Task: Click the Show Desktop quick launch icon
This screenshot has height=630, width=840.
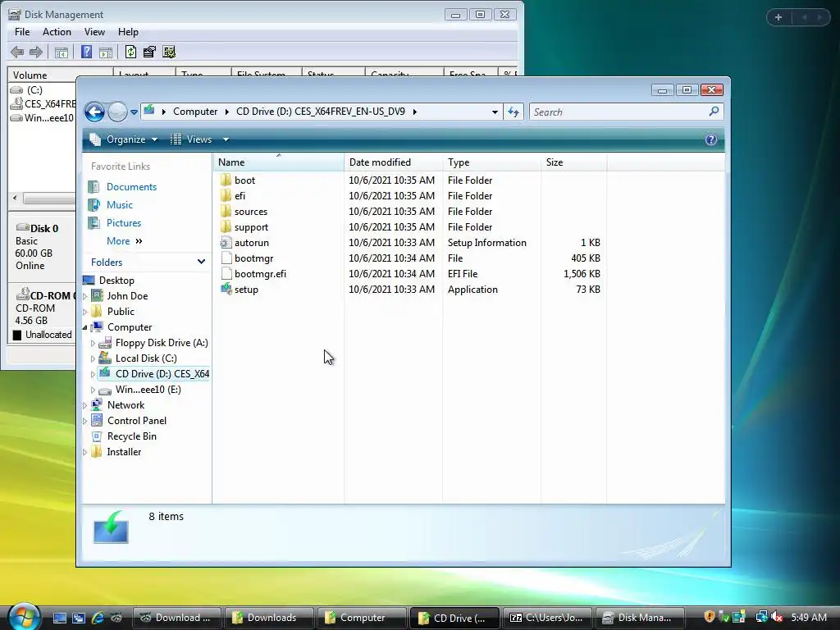Action: 59,618
